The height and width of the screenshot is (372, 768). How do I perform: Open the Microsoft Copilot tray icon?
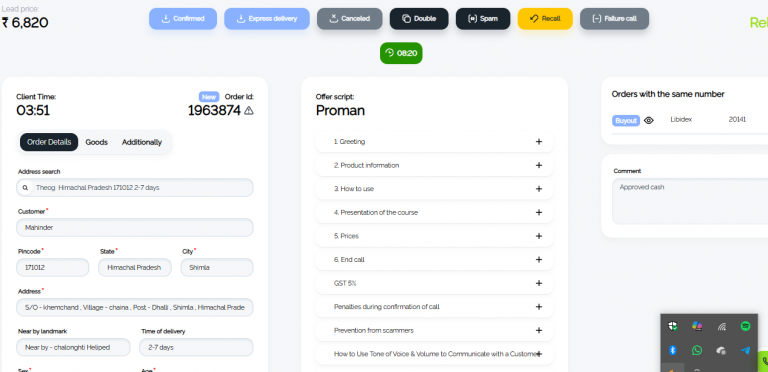click(697, 326)
